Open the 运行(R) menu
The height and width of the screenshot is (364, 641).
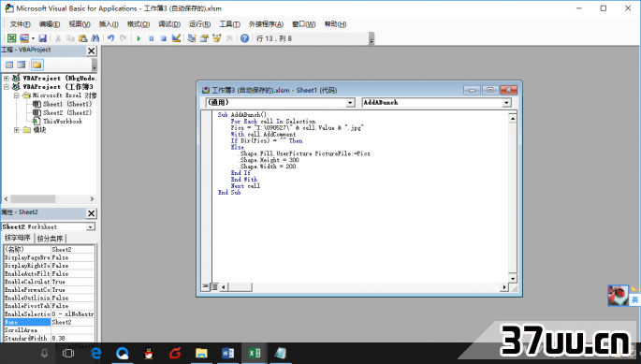point(199,24)
